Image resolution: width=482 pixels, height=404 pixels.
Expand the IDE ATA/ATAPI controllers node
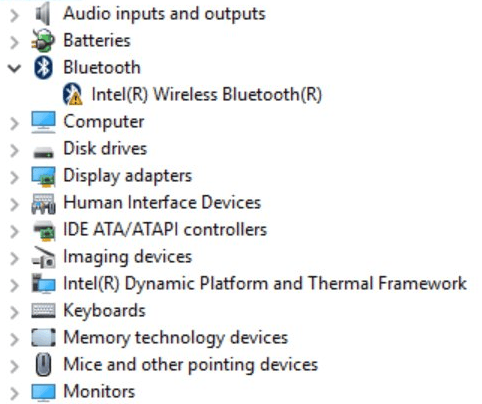14,231
